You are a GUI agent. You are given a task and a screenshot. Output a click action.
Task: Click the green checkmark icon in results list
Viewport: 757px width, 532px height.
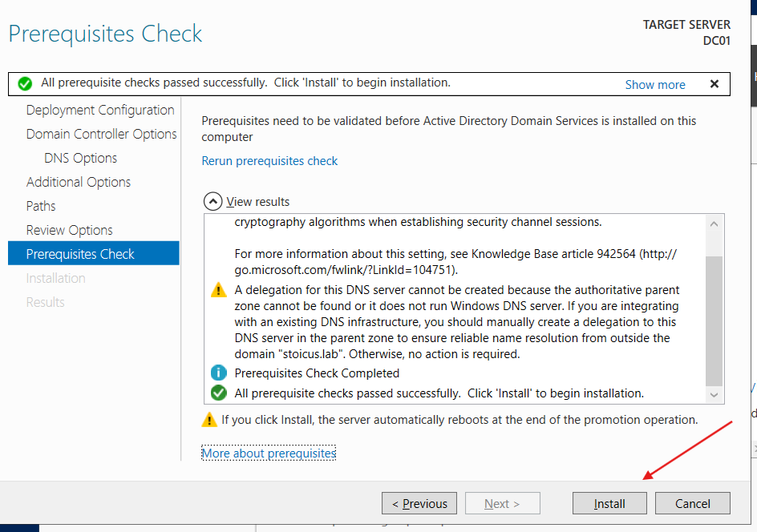pos(219,393)
